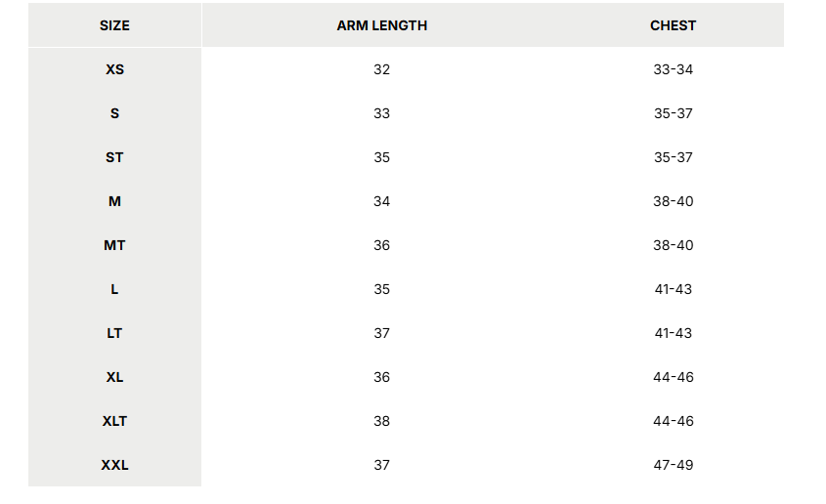
Task: Select the XL size row label
Action: 114,377
